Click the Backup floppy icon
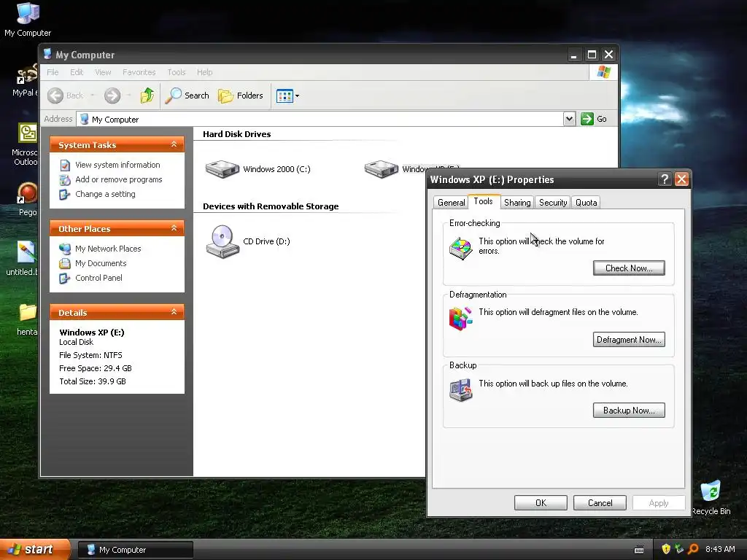This screenshot has height=560, width=747. [x=461, y=390]
